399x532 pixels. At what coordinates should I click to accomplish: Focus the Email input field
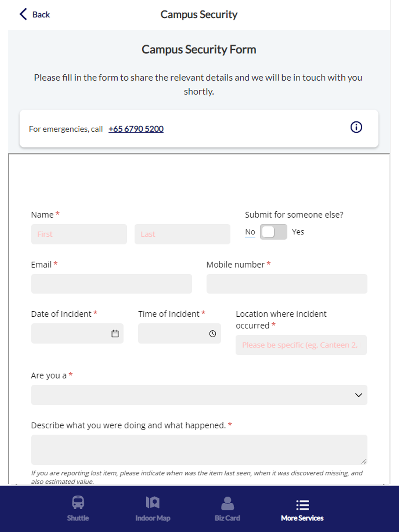(x=111, y=284)
